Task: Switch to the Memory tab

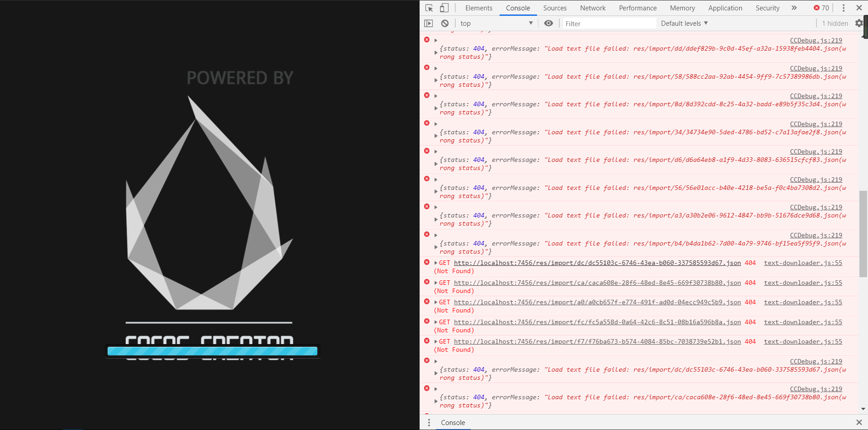Action: (x=682, y=8)
